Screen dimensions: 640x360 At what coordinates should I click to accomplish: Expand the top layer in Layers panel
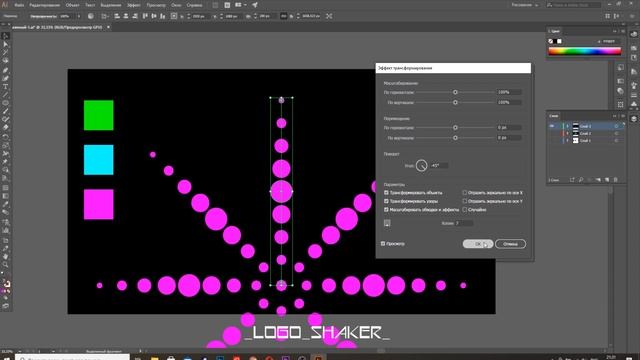click(x=567, y=126)
